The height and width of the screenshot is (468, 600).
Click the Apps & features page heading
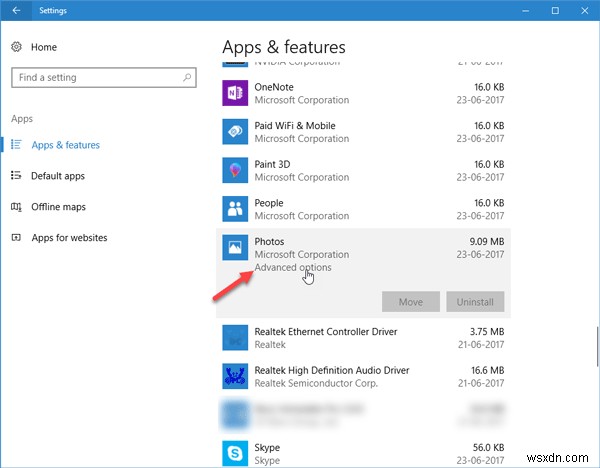[x=284, y=47]
